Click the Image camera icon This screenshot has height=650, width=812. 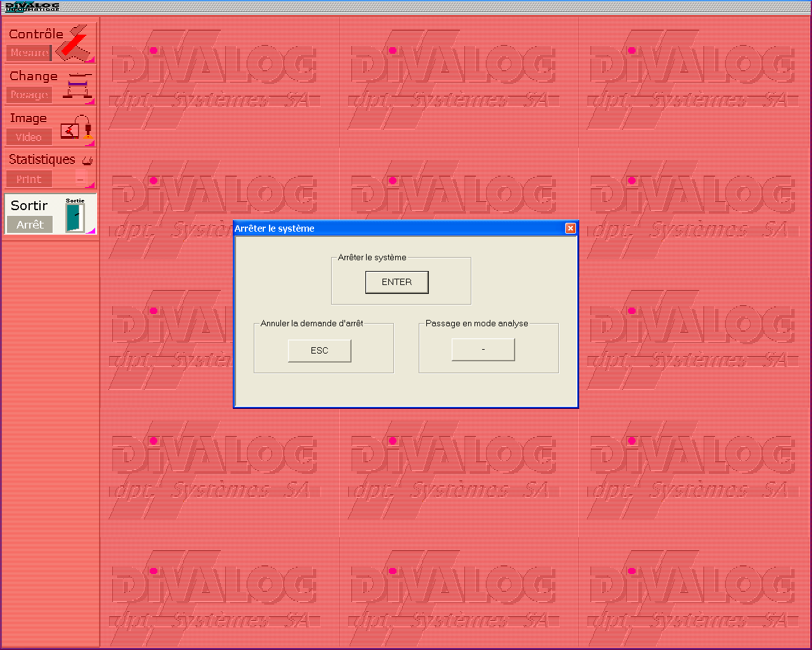click(x=77, y=128)
